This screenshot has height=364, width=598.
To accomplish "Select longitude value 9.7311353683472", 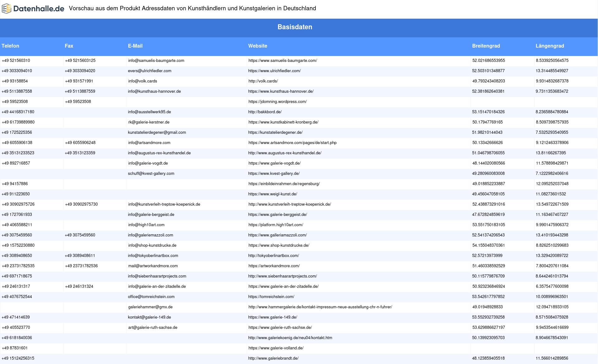I will pyautogui.click(x=552, y=91).
